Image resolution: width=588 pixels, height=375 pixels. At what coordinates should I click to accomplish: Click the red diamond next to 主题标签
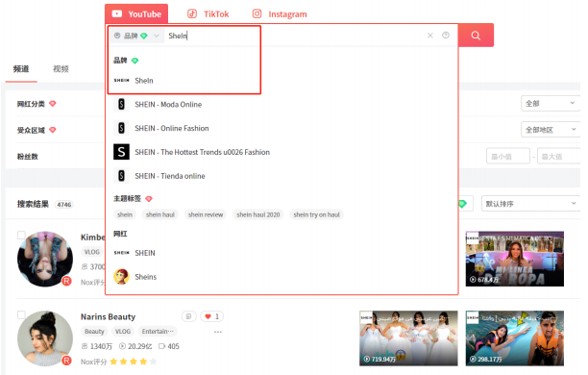149,199
